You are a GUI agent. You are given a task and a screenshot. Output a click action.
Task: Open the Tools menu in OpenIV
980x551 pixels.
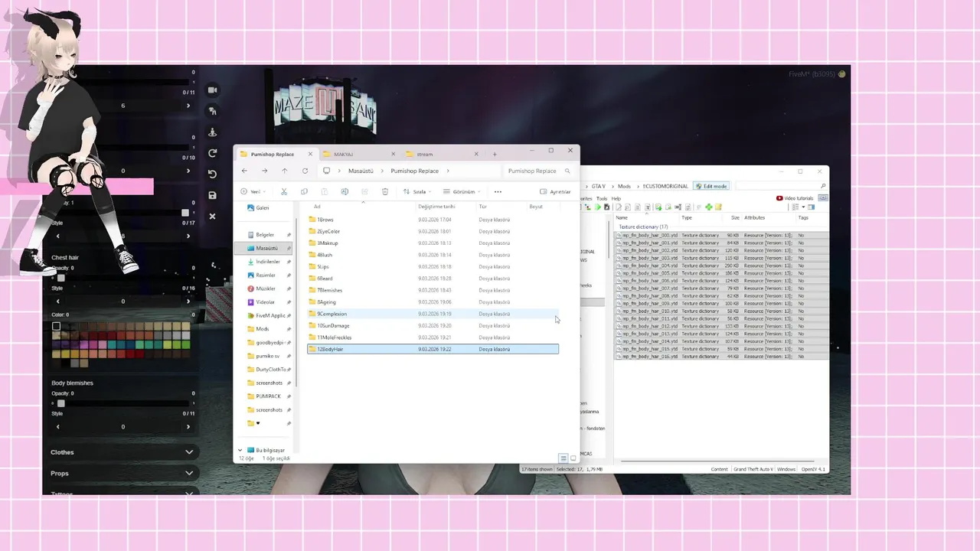click(602, 198)
